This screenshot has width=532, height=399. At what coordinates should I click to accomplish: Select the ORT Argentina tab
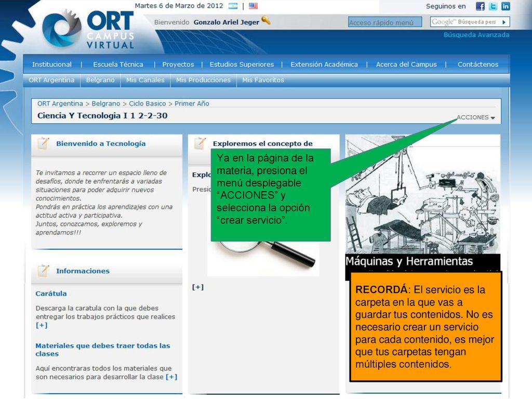tap(51, 80)
